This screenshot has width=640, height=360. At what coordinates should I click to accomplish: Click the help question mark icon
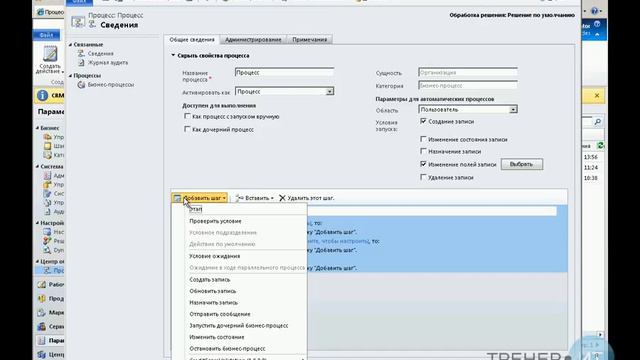coord(594,11)
